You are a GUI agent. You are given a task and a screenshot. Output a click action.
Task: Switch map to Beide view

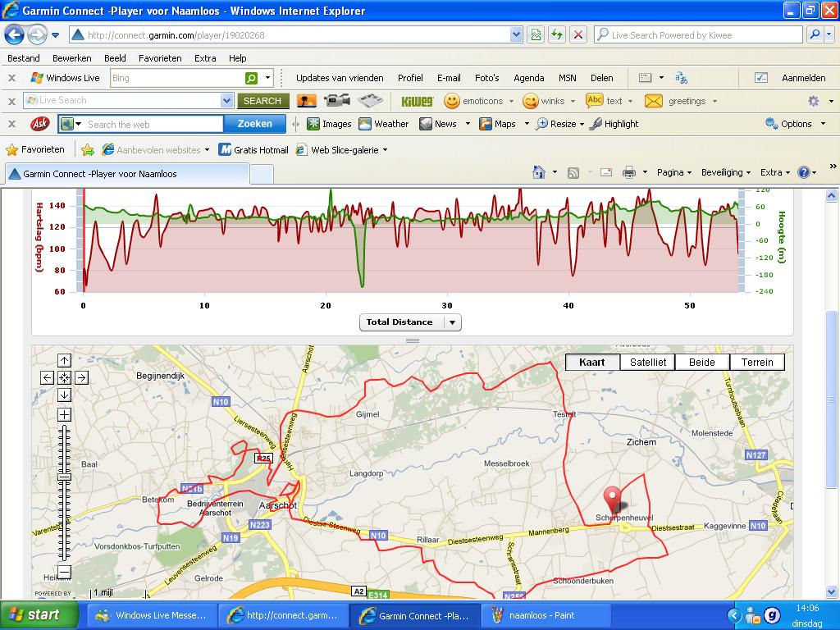point(702,362)
